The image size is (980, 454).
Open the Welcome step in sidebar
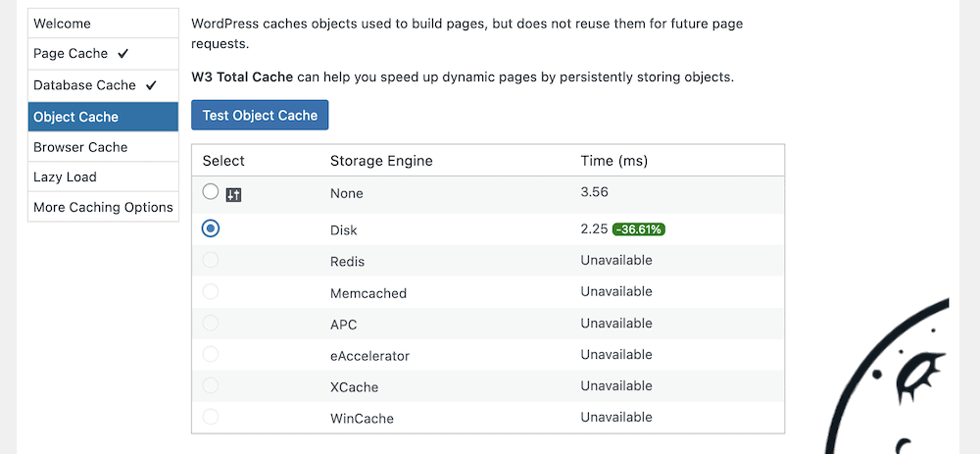point(62,24)
